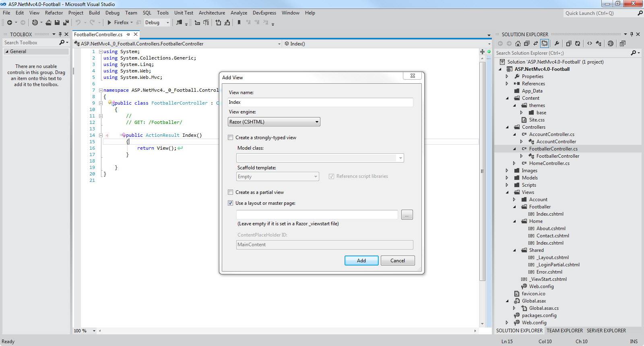
Task: Toggle pin on FootballerController.cs tab
Action: (128, 35)
